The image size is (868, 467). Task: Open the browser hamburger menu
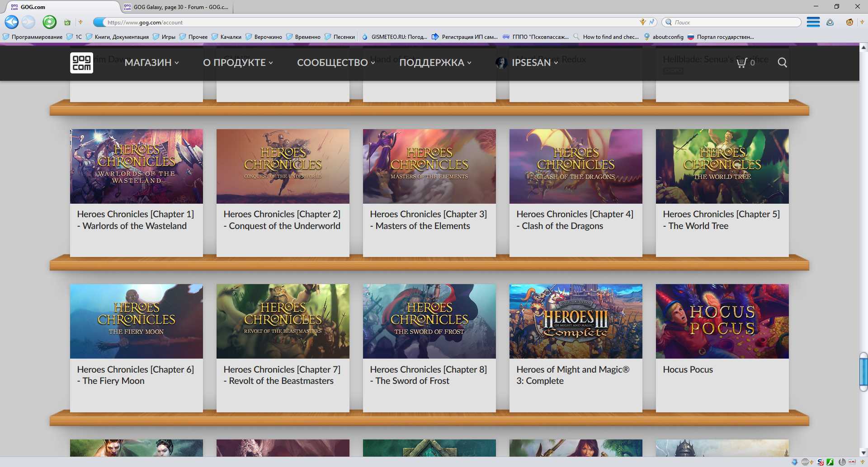(x=813, y=22)
